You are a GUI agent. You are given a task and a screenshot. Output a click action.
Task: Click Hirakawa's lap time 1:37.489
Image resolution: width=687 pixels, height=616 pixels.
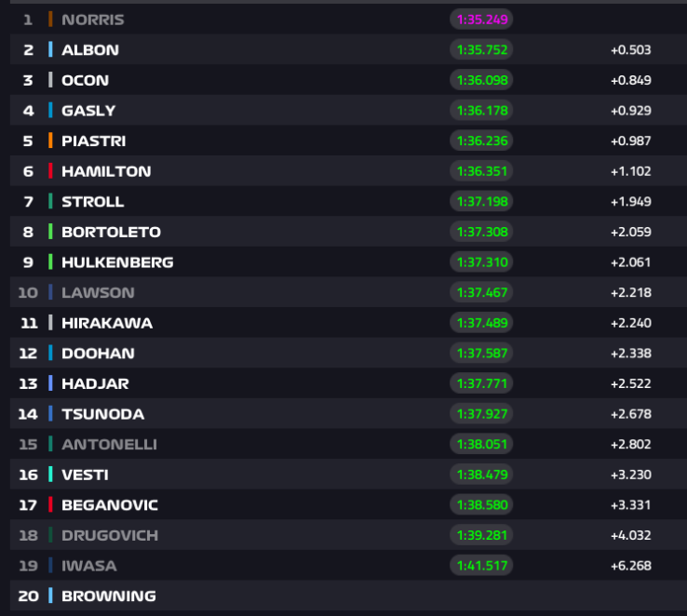click(481, 323)
